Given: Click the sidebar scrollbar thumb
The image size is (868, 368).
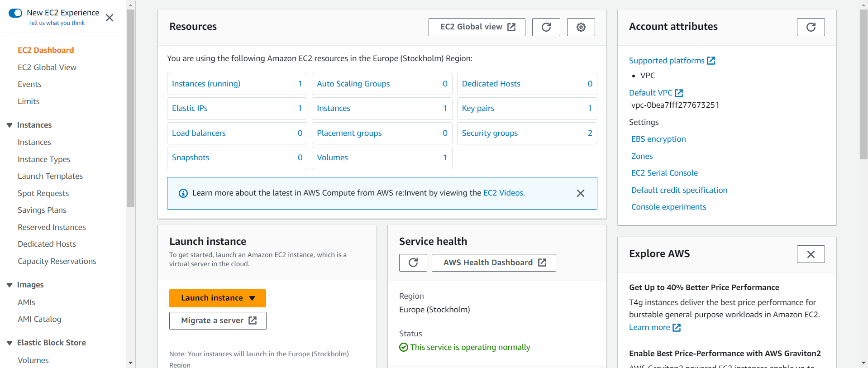Looking at the screenshot, I should point(131,109).
